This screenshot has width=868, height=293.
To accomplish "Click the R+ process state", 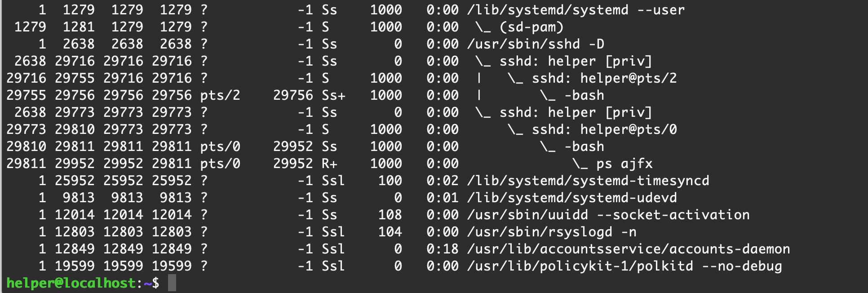I will click(x=329, y=164).
